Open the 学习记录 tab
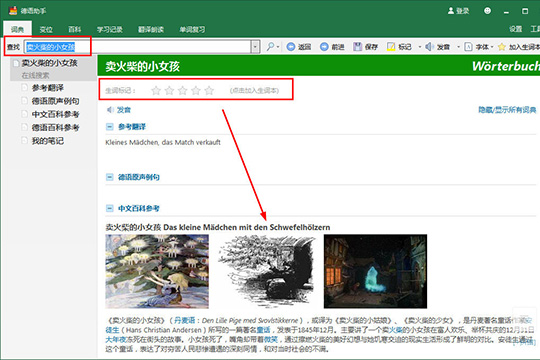540x360 pixels. 110,30
